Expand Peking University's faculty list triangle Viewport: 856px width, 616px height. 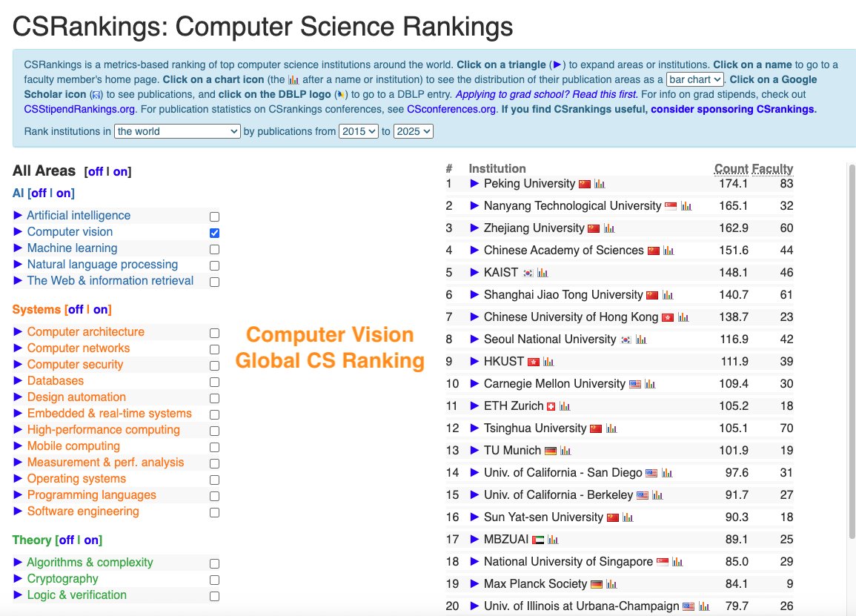tap(474, 184)
